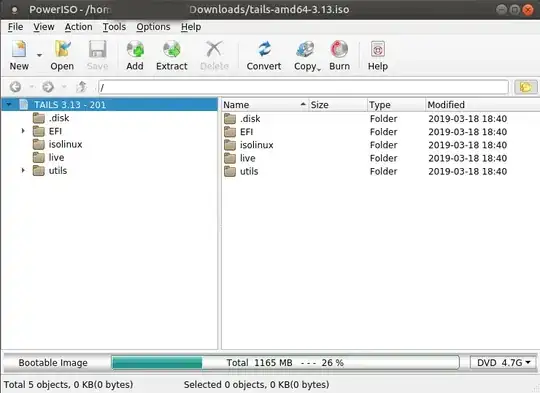Screen dimensions: 540x393
Task: Click Selected 0 objects status text
Action: click(x=256, y=384)
